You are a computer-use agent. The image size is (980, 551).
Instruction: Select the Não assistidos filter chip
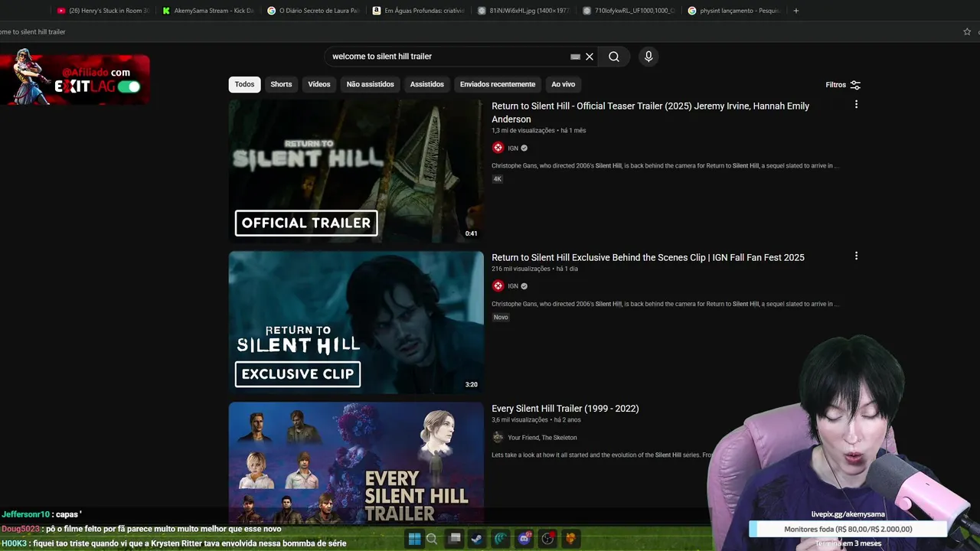(370, 84)
